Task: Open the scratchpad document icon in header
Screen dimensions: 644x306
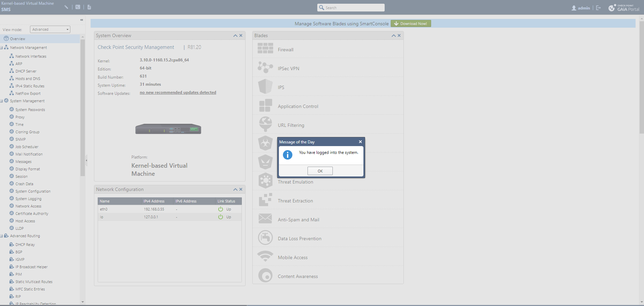Action: click(89, 7)
